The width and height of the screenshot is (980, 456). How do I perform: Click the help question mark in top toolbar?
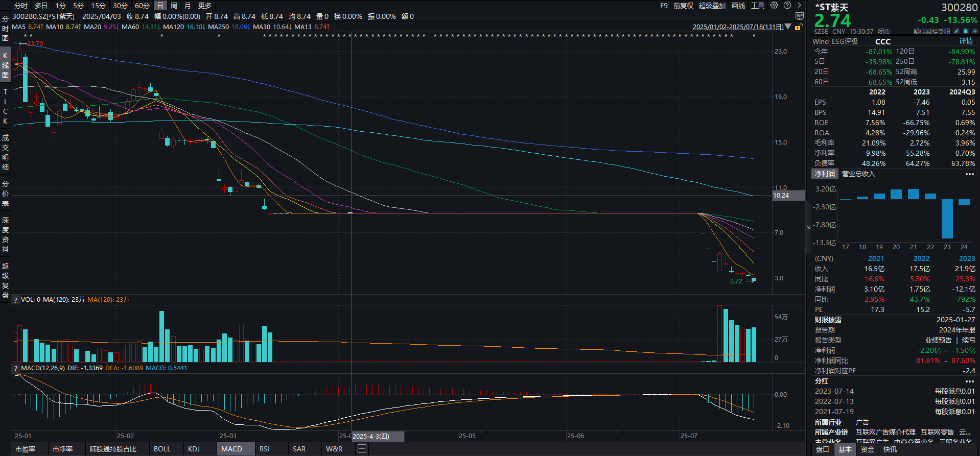787,6
